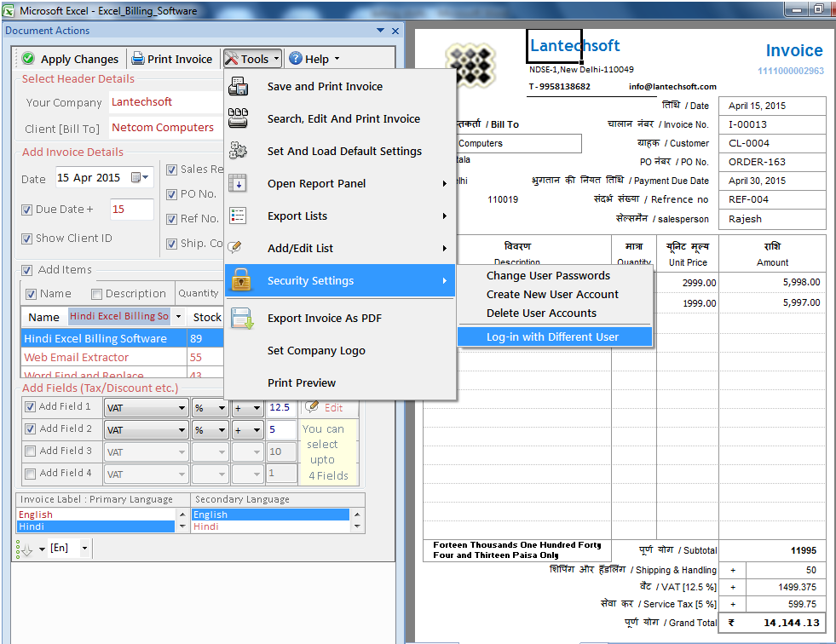Click the Add Field 2 value field 5
This screenshot has height=644, width=836.
click(x=281, y=429)
